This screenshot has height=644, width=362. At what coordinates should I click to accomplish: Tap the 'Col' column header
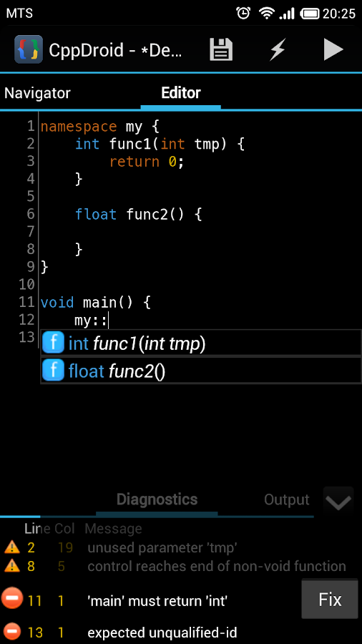point(65,528)
